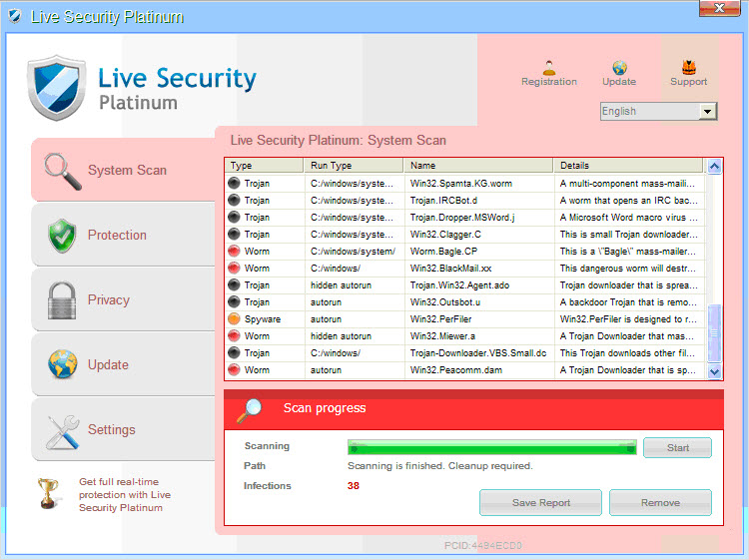Click the Registration person icon
The height and width of the screenshot is (560, 749).
549,68
